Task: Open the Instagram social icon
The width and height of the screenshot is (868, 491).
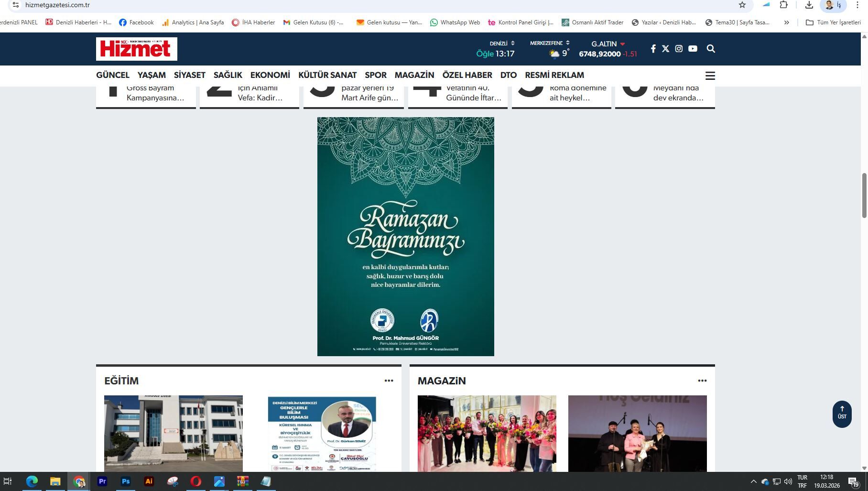Action: (x=679, y=49)
